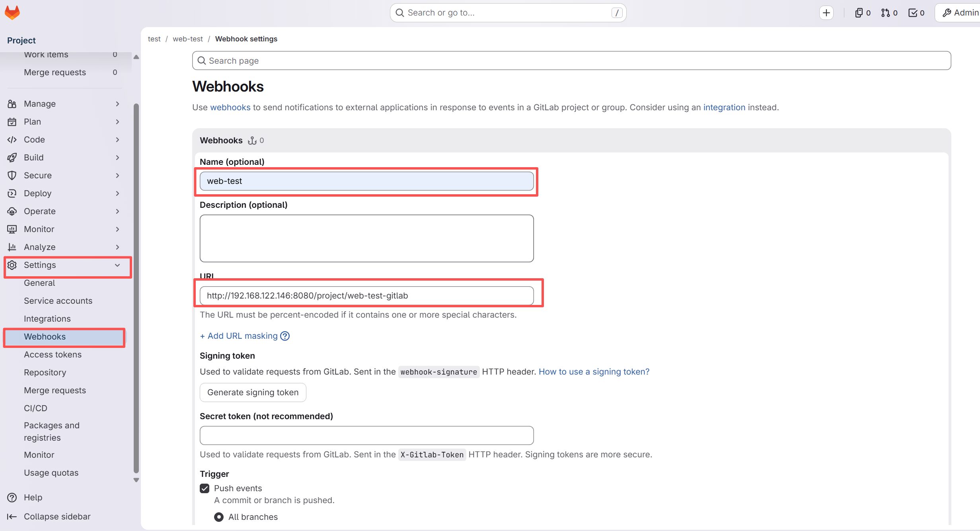
Task: Click the Build rocket icon
Action: [x=12, y=158]
